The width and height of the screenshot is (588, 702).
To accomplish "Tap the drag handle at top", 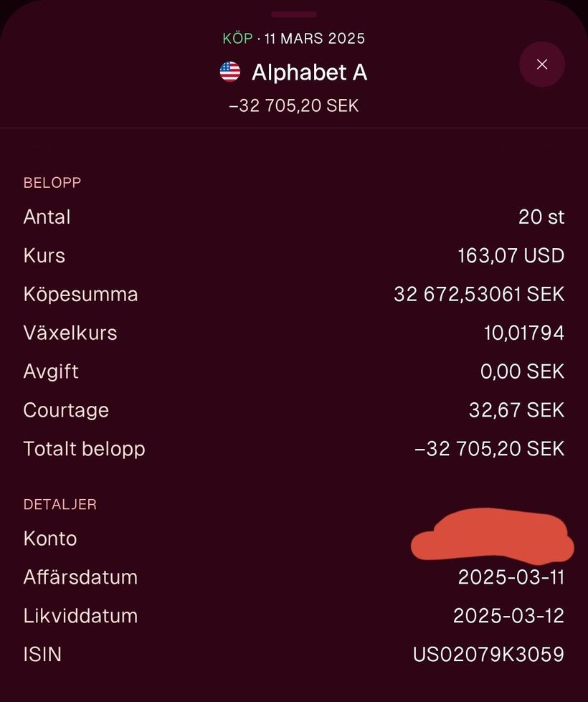I will point(294,14).
